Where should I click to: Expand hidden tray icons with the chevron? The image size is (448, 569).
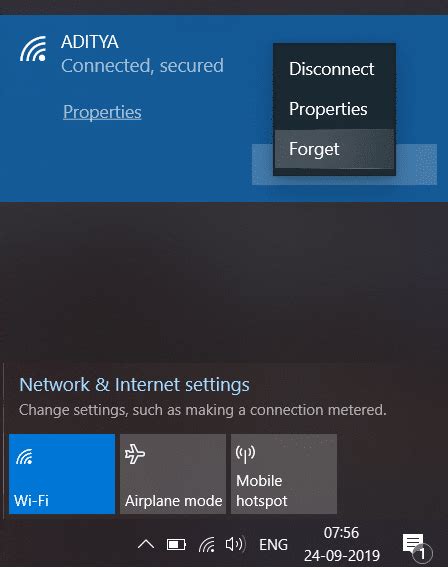click(146, 544)
